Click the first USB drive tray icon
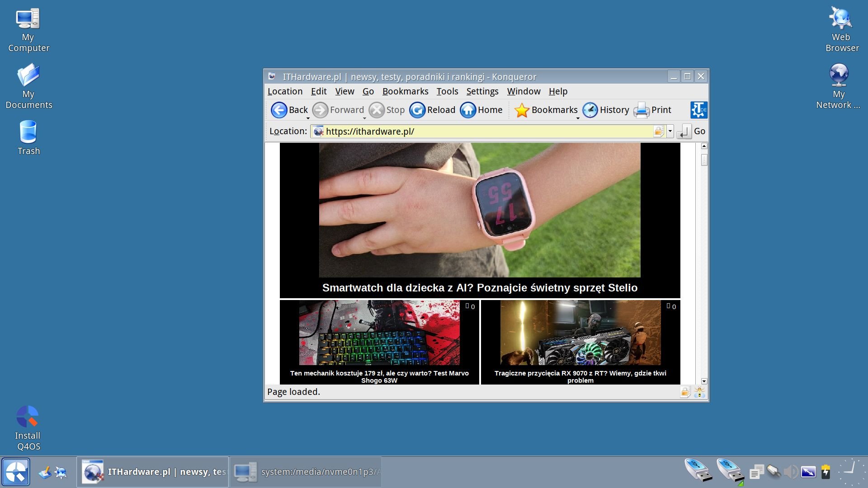The image size is (868, 488). point(698,470)
